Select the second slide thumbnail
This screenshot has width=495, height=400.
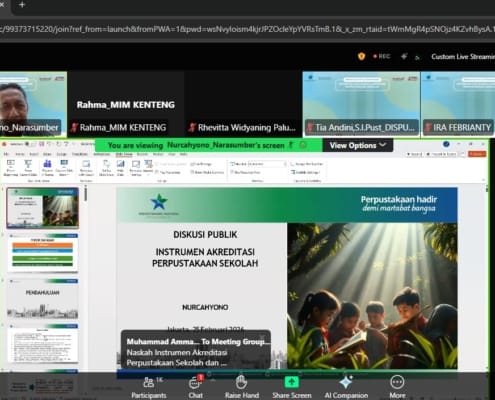(x=42, y=253)
